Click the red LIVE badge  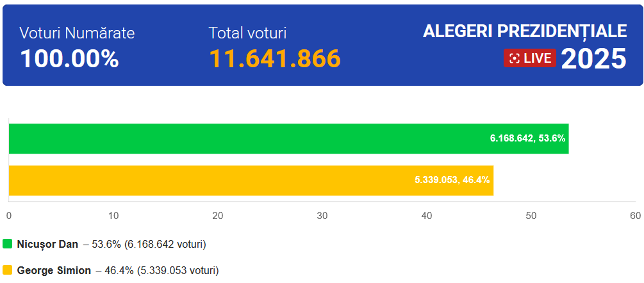529,58
